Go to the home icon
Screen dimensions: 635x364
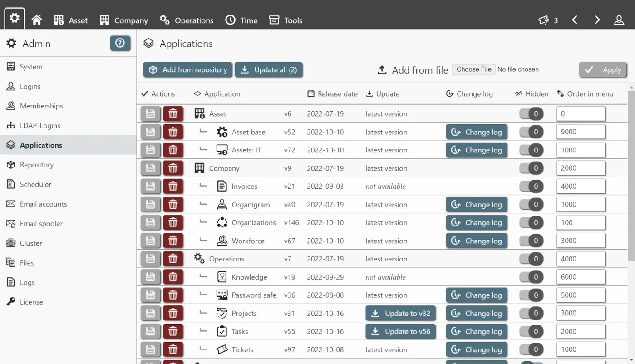coord(37,20)
